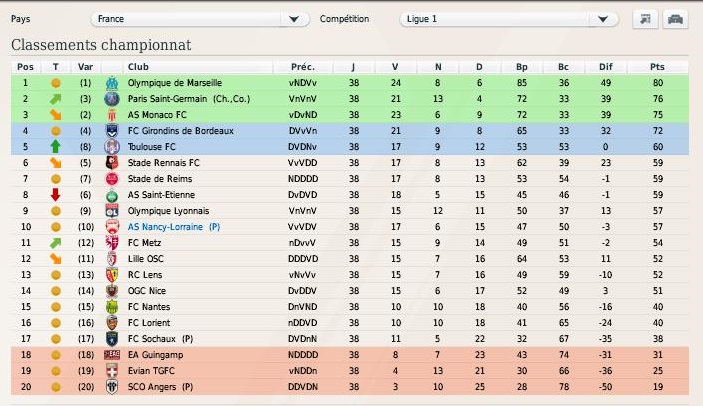Image resolution: width=703 pixels, height=406 pixels.
Task: Click AS Saint-Etienne's red down arrow
Action: (x=55, y=194)
